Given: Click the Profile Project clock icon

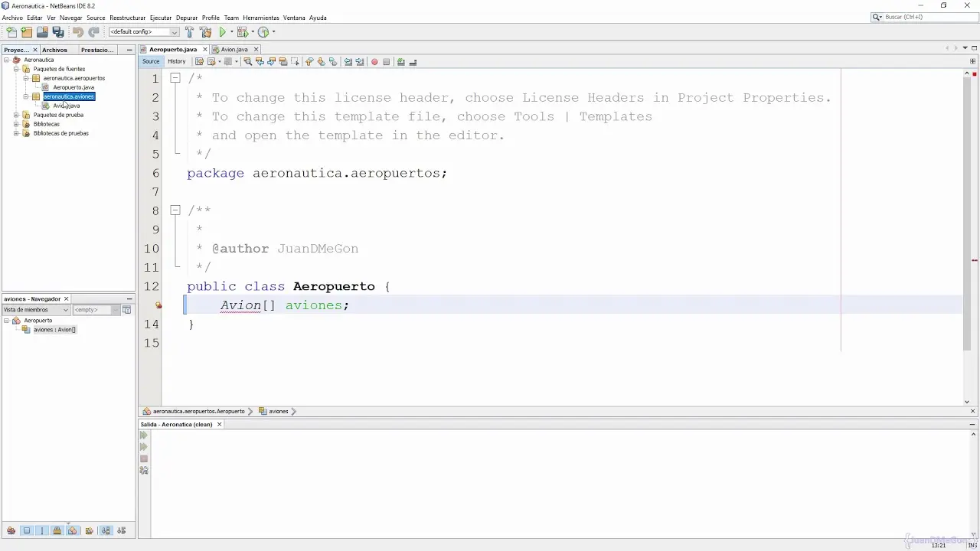Looking at the screenshot, I should 263,32.
